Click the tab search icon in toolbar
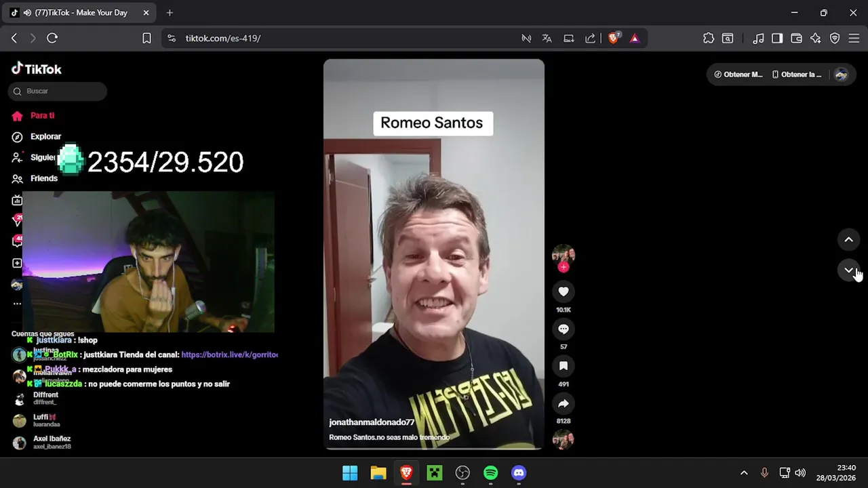Screen dimensions: 868x488 tap(728, 38)
